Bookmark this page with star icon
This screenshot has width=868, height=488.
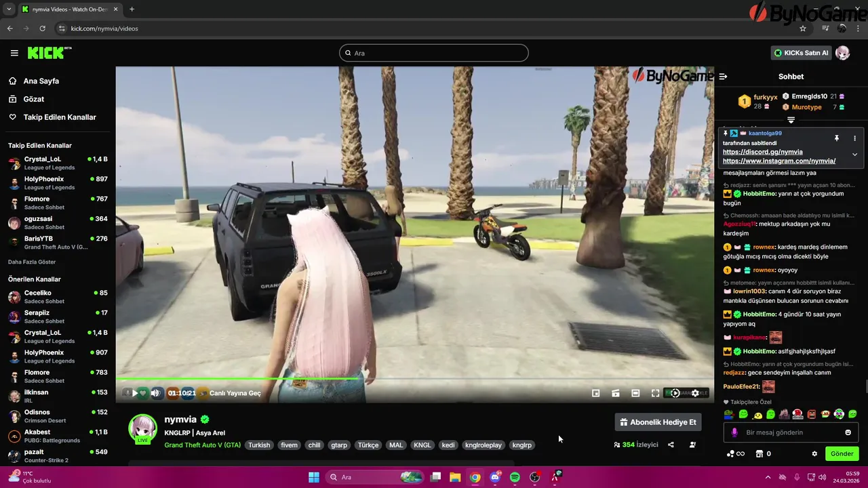pyautogui.click(x=803, y=28)
